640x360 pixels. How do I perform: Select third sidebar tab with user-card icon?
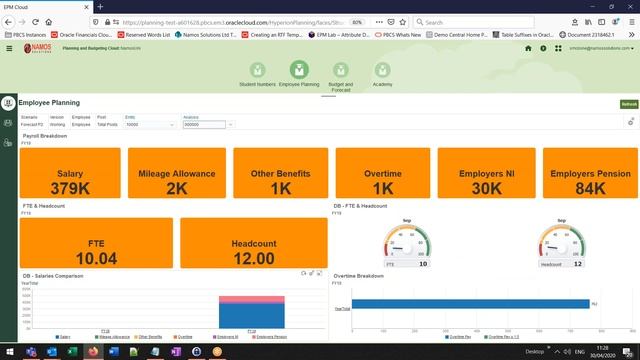pyautogui.click(x=8, y=142)
